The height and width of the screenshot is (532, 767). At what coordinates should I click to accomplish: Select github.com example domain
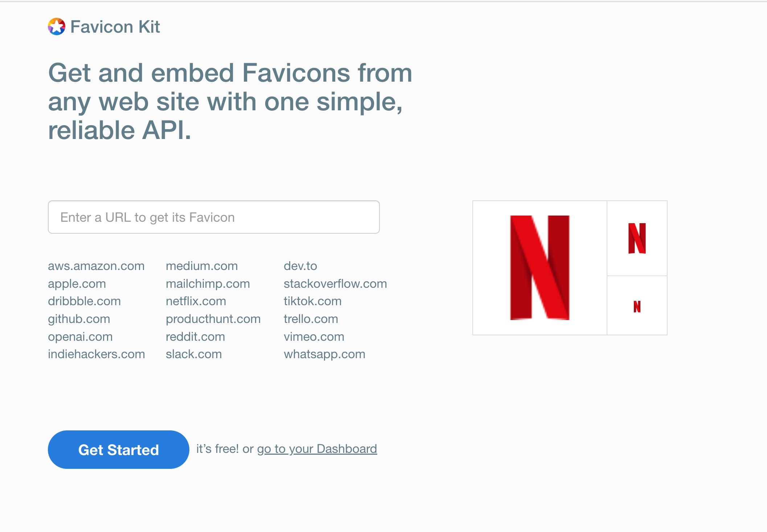[79, 319]
